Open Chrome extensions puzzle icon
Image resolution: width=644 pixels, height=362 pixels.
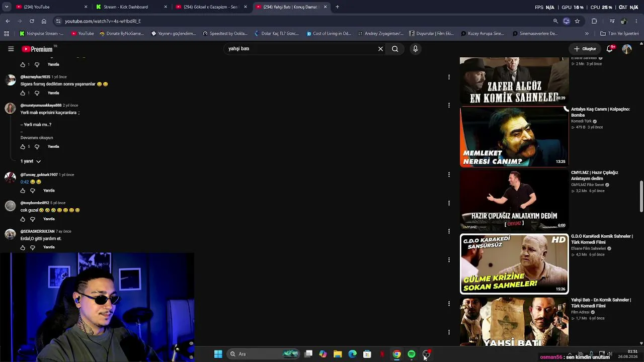(594, 21)
